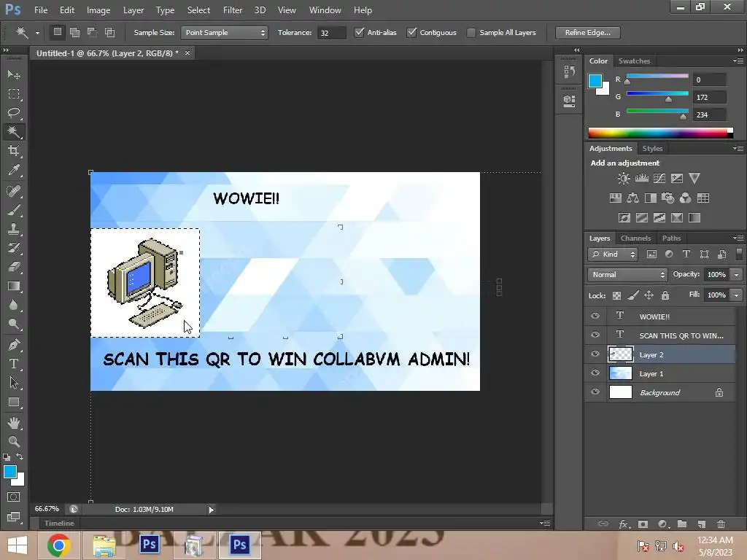This screenshot has width=747, height=560.
Task: Open Chrome from the taskbar
Action: (58, 545)
